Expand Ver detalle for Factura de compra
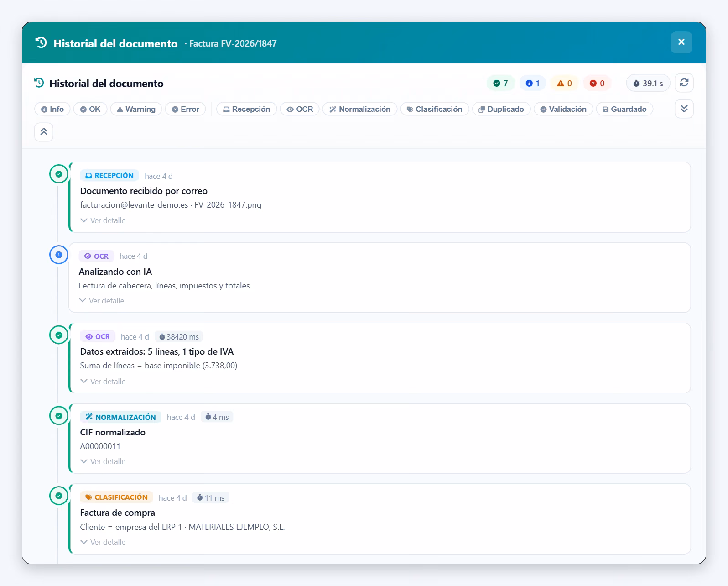728x586 pixels. click(x=103, y=542)
